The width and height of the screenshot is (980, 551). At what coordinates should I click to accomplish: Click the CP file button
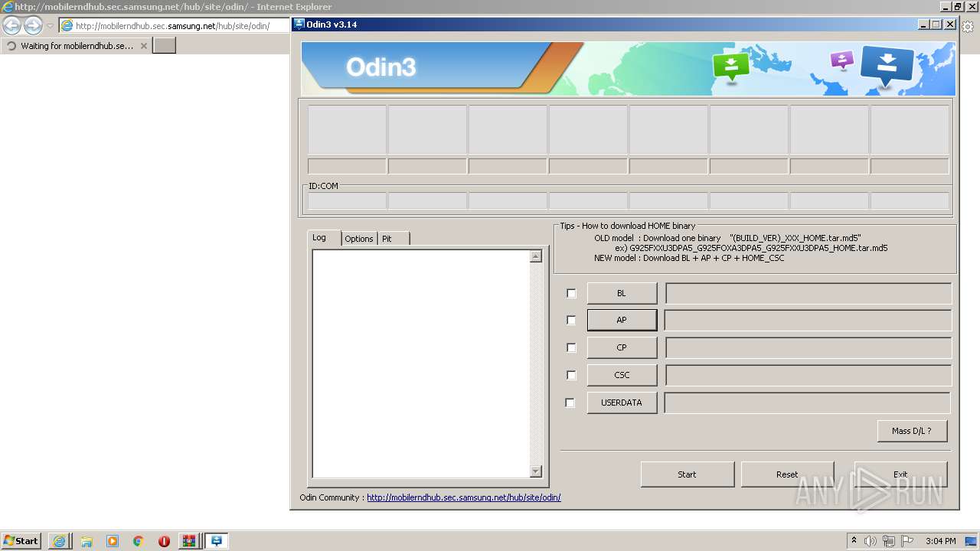click(x=622, y=347)
